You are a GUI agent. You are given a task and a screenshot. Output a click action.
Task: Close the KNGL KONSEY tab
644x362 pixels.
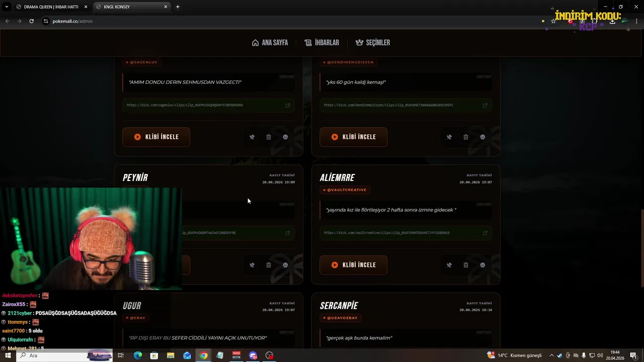point(166,7)
